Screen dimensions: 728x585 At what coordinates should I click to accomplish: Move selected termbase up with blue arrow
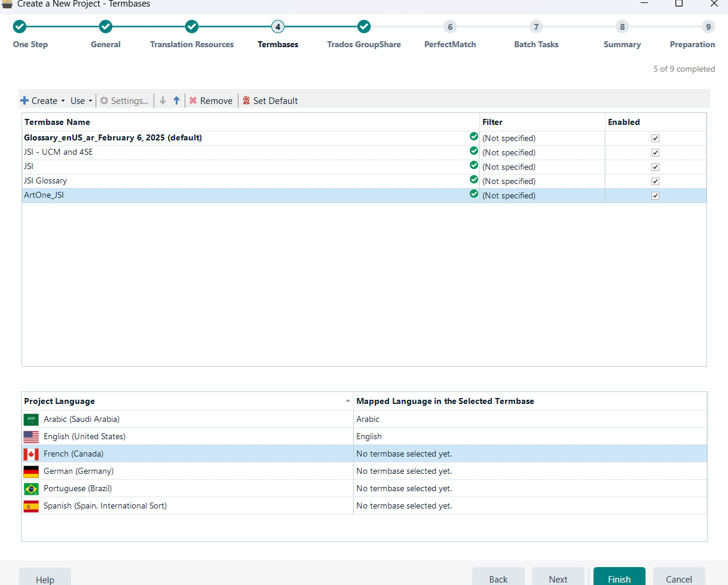tap(176, 100)
